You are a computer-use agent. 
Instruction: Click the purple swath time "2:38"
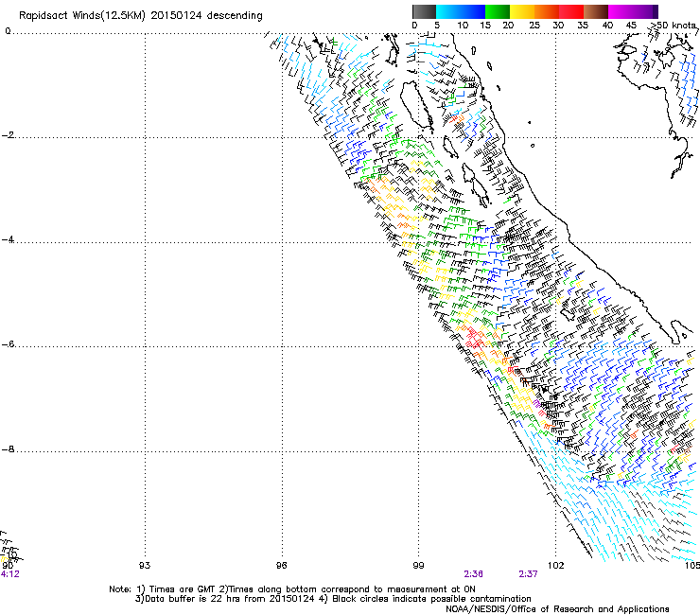pos(473,574)
